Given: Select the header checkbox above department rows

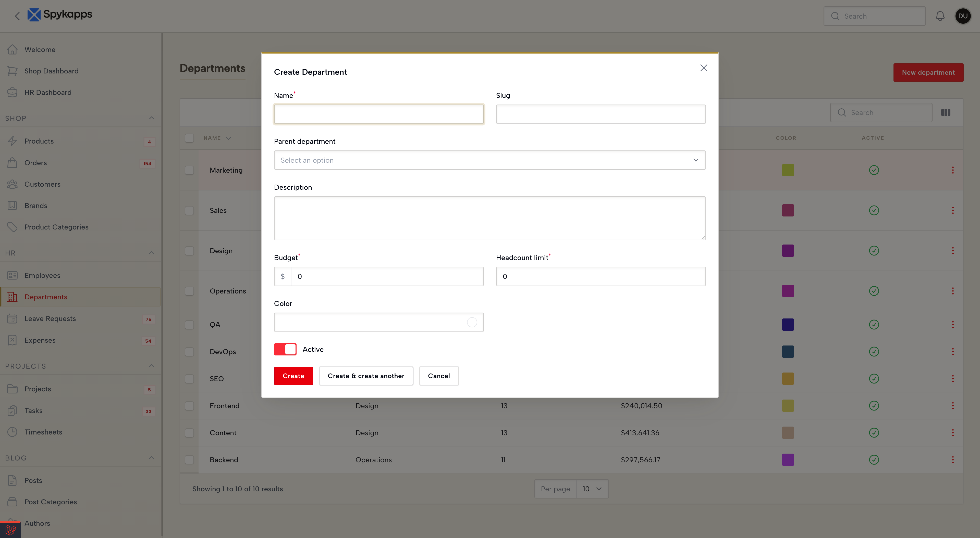Looking at the screenshot, I should 189,138.
